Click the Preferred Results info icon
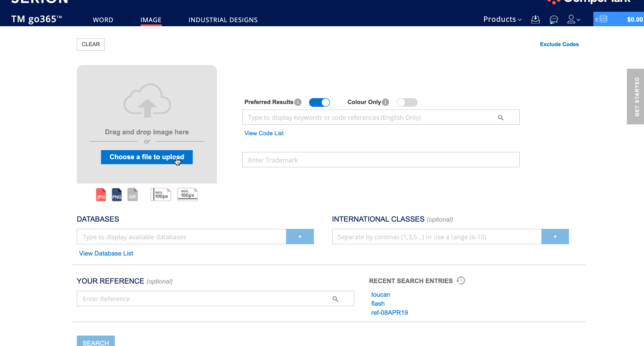The width and height of the screenshot is (644, 346). [298, 102]
